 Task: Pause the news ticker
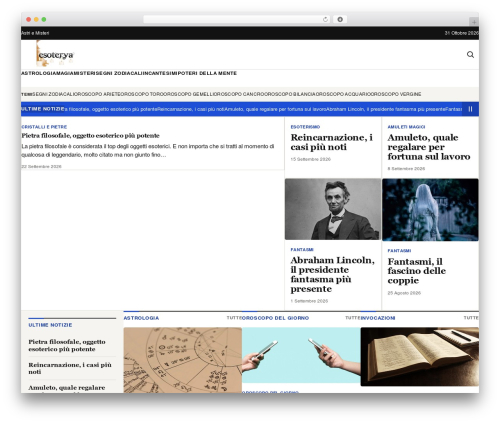coord(470,109)
